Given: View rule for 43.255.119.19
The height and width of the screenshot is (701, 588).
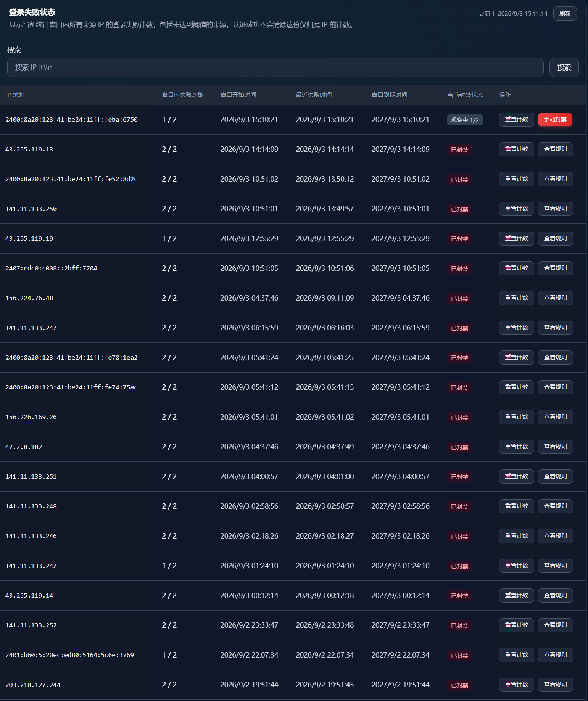Looking at the screenshot, I should (x=555, y=239).
